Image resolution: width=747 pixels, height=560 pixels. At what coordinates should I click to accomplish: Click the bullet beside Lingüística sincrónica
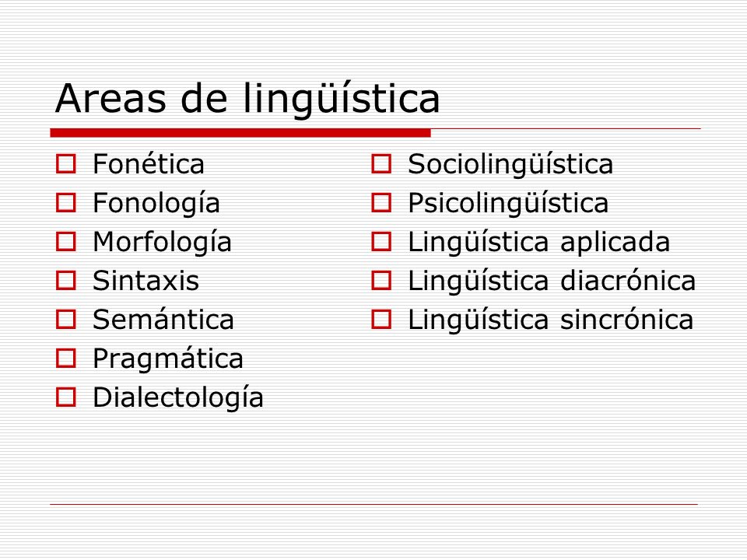pyautogui.click(x=381, y=320)
